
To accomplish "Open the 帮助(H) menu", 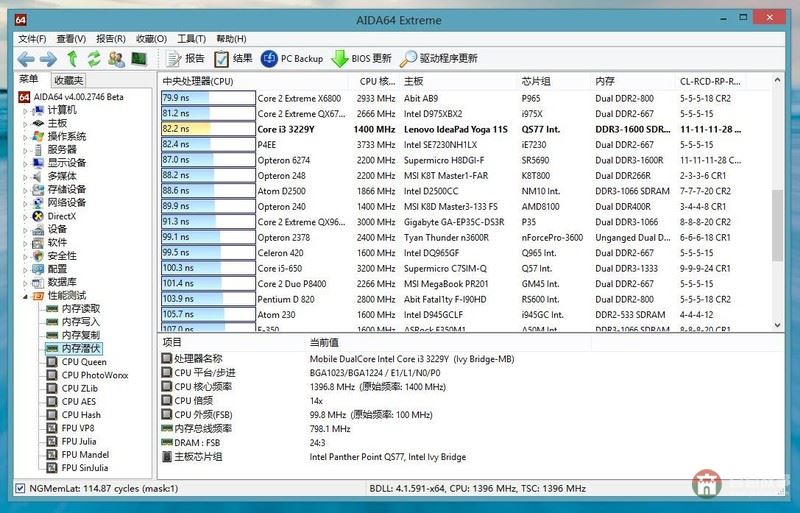I will pyautogui.click(x=231, y=39).
